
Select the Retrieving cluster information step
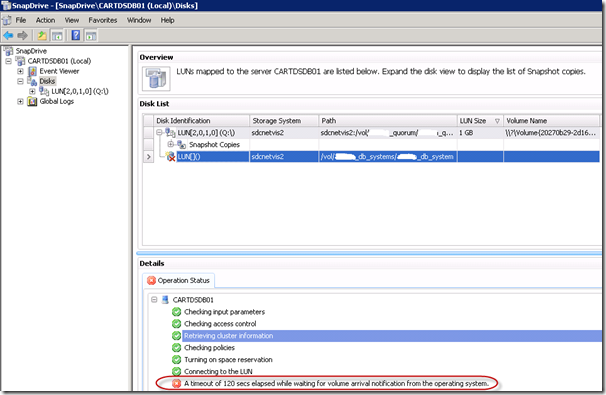(228, 335)
